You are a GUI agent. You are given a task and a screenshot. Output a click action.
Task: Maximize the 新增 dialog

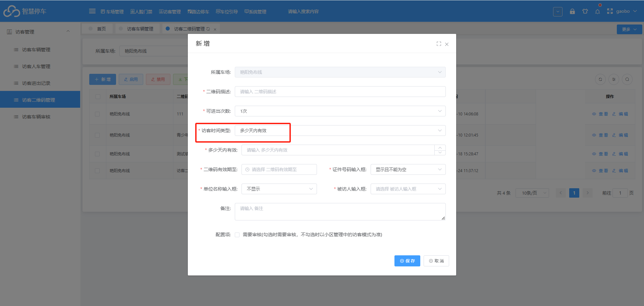click(439, 44)
